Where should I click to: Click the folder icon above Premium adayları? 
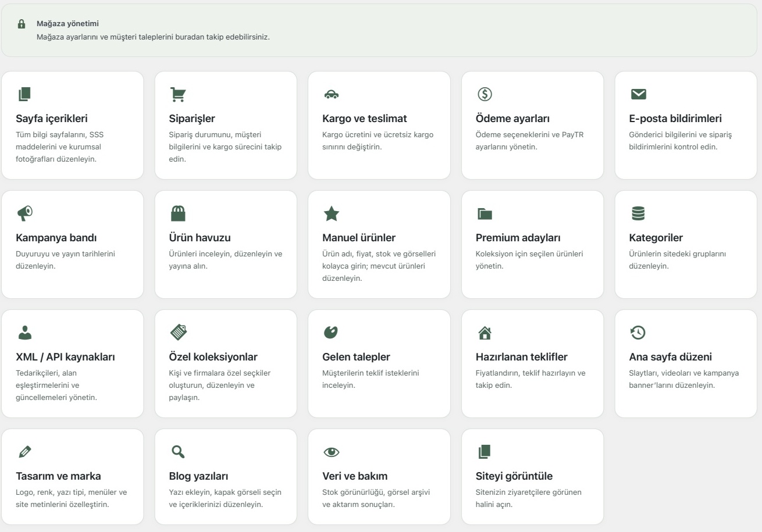(485, 214)
